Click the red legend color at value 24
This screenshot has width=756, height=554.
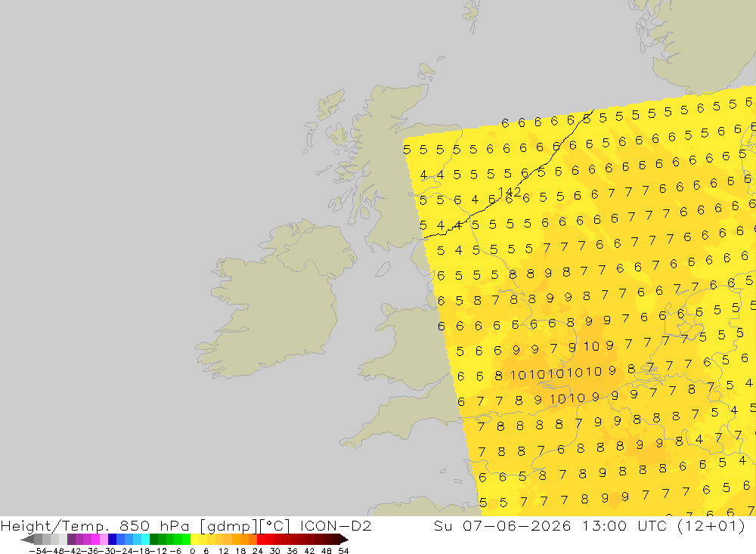point(261,539)
